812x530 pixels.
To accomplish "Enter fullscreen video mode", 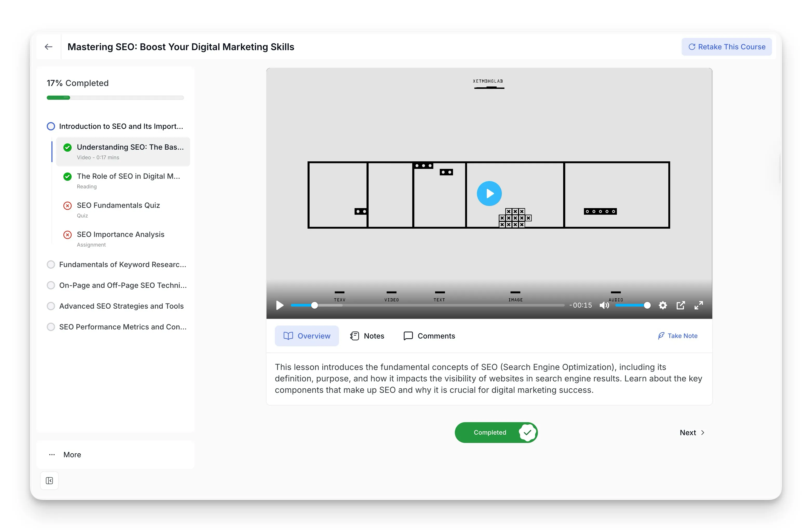I will [x=698, y=306].
